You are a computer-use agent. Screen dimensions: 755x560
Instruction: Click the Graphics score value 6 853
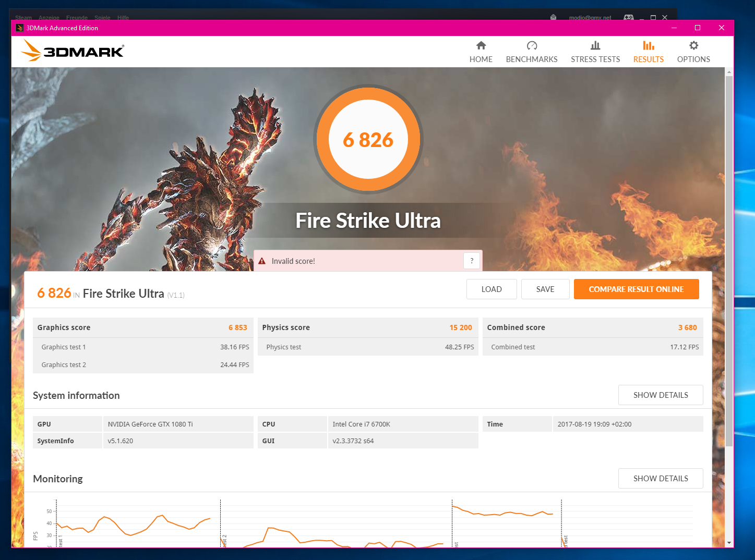238,327
